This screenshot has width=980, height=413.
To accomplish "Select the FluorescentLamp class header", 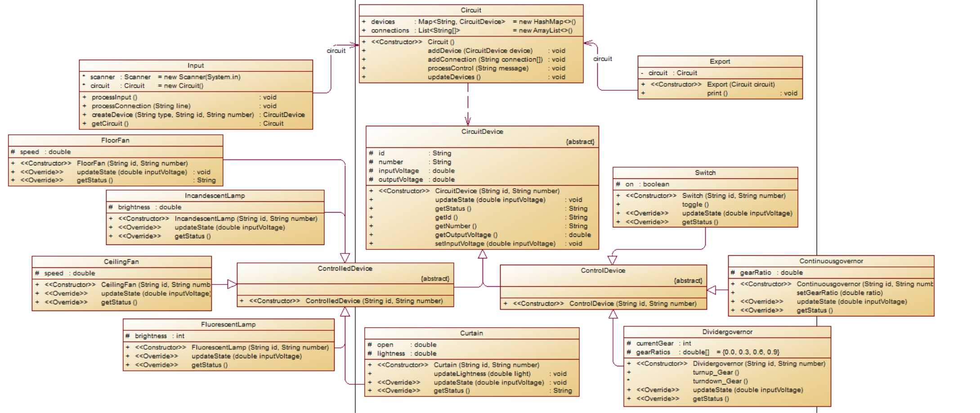I will (x=228, y=324).
